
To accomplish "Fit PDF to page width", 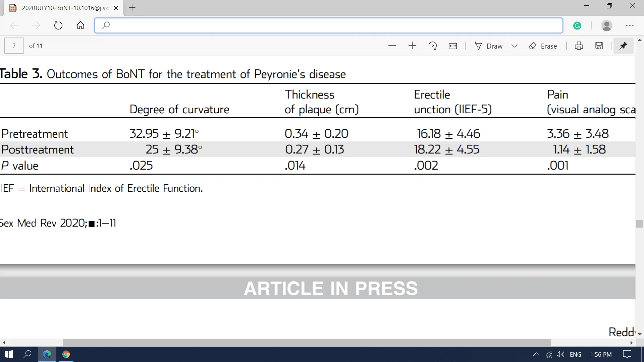I will [x=453, y=46].
